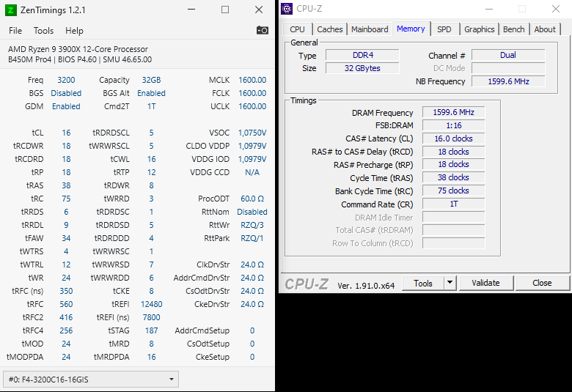Screen dimensions: 572x392
Task: Click the tFAW value 34
Action: (66, 238)
